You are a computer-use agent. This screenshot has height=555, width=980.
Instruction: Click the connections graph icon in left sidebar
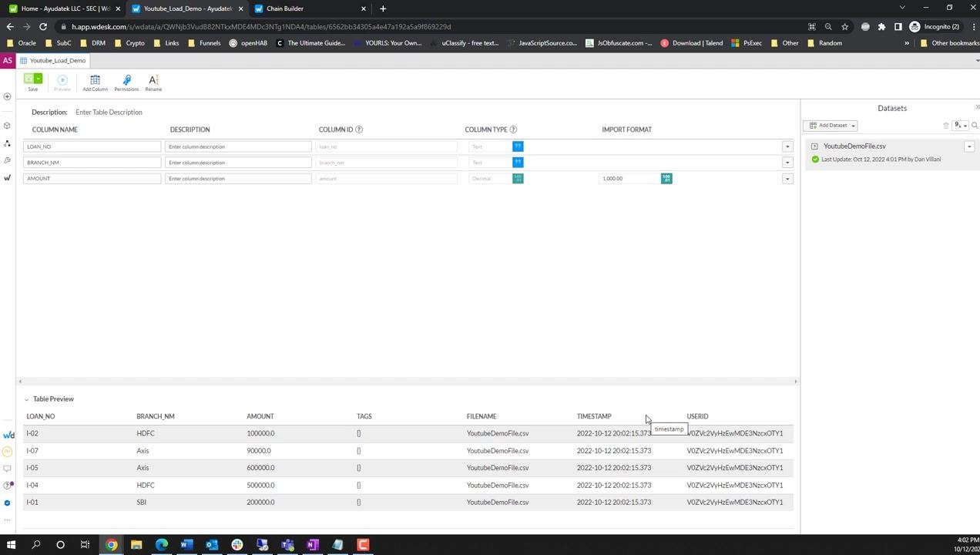tap(7, 143)
